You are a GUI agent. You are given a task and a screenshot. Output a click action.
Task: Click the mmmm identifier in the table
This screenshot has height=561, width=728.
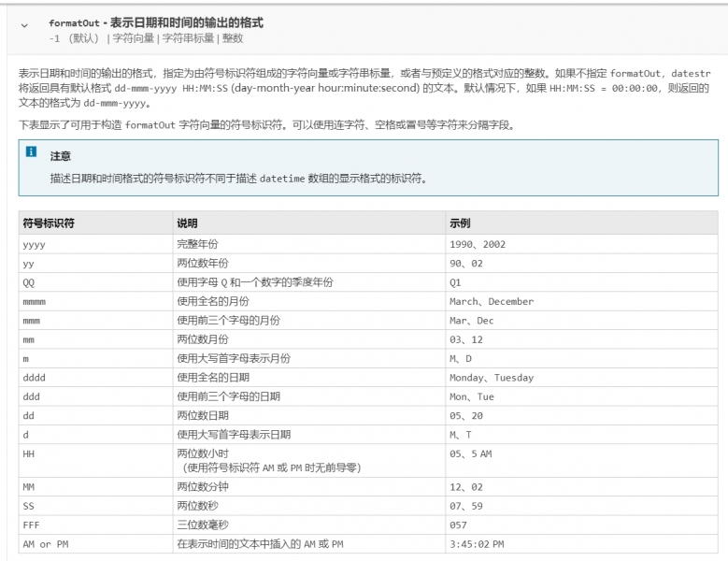[34, 302]
